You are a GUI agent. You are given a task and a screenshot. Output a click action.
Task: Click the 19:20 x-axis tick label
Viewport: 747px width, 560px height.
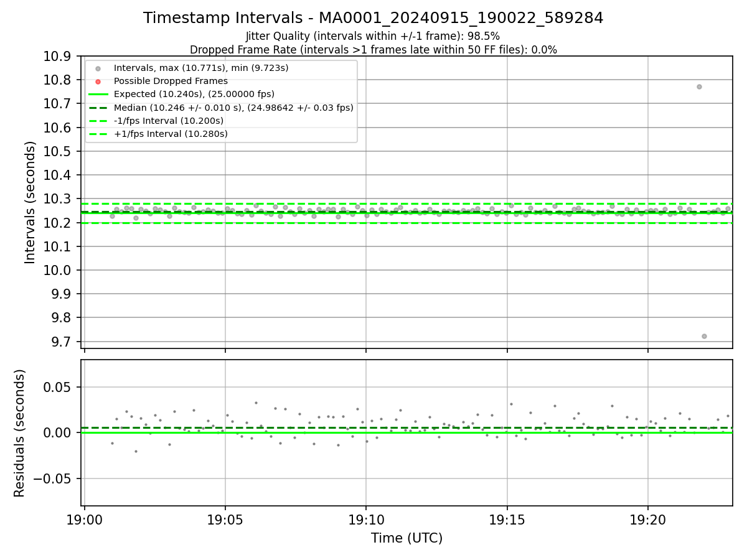pos(648,520)
